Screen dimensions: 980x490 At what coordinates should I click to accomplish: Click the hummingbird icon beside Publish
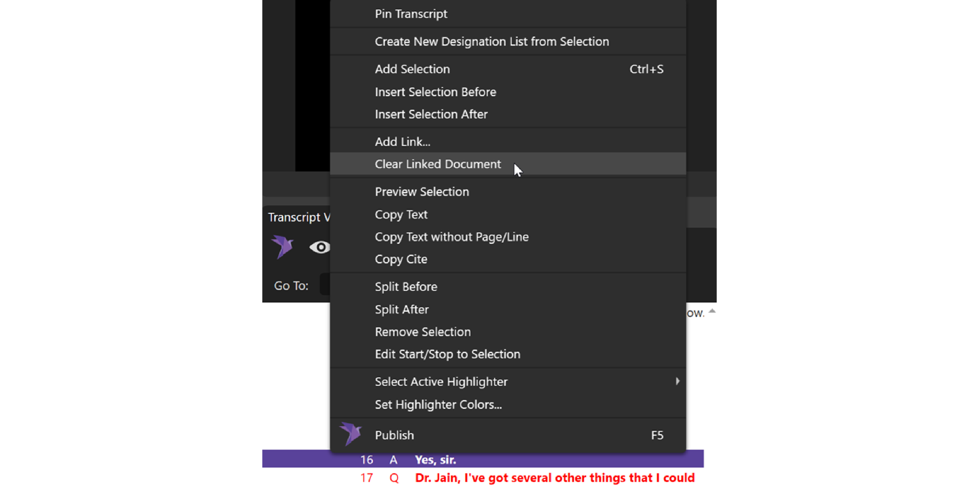coord(350,434)
